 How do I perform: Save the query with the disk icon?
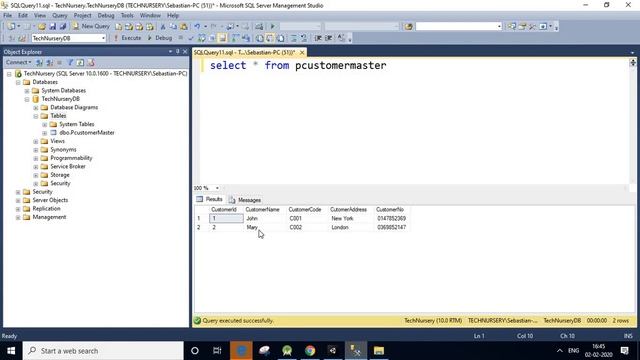(53, 27)
